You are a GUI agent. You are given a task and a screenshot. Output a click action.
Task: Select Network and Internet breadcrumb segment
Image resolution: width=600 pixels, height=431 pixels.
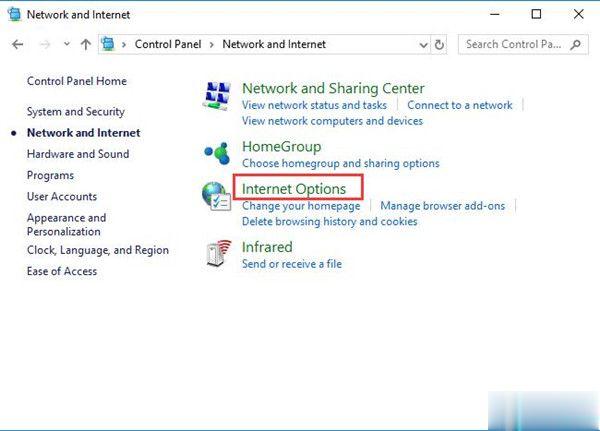[x=274, y=44]
